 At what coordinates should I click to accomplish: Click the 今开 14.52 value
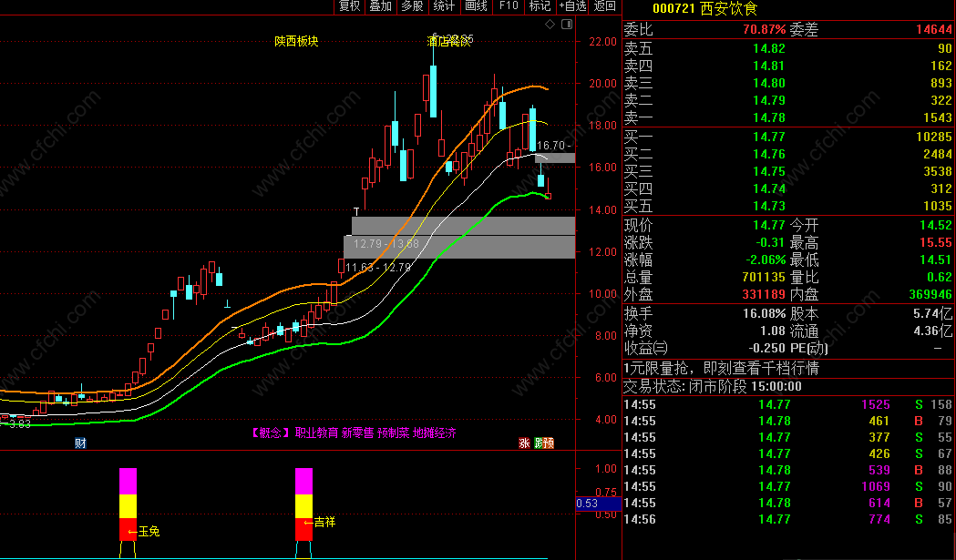pyautogui.click(x=935, y=226)
